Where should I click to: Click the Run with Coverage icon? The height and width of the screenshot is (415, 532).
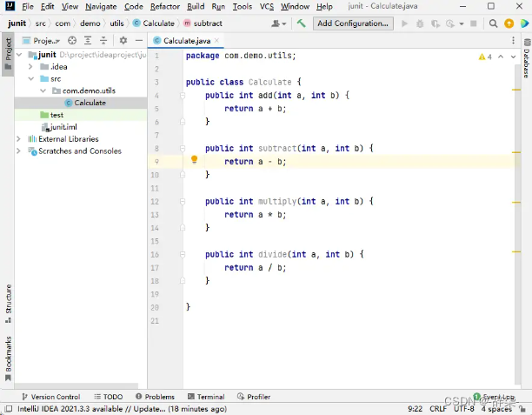(x=436, y=23)
